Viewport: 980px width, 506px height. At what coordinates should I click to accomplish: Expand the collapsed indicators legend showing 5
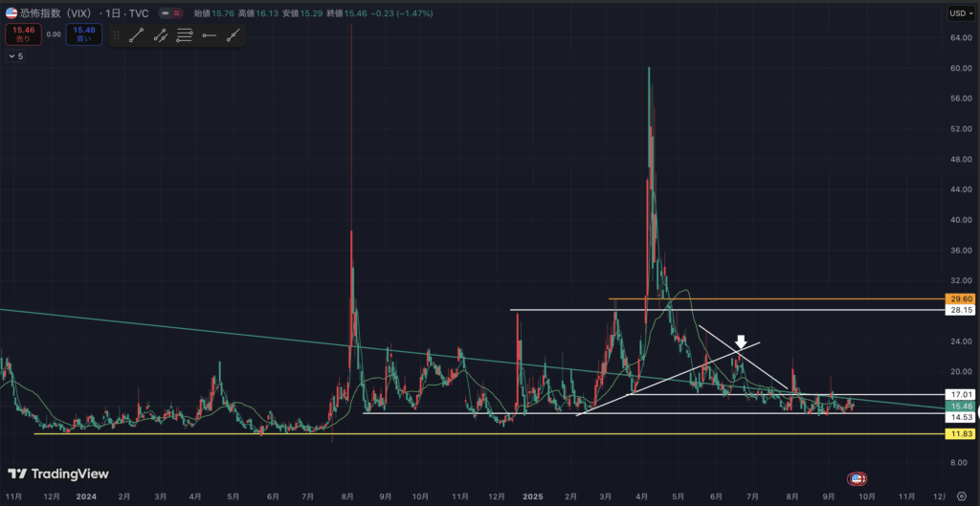point(15,56)
